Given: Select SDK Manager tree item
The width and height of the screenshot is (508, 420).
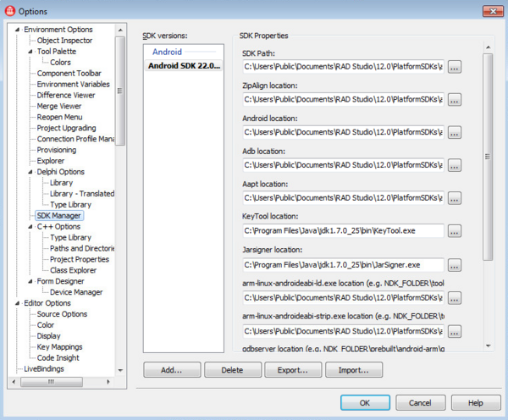Looking at the screenshot, I should (x=59, y=216).
